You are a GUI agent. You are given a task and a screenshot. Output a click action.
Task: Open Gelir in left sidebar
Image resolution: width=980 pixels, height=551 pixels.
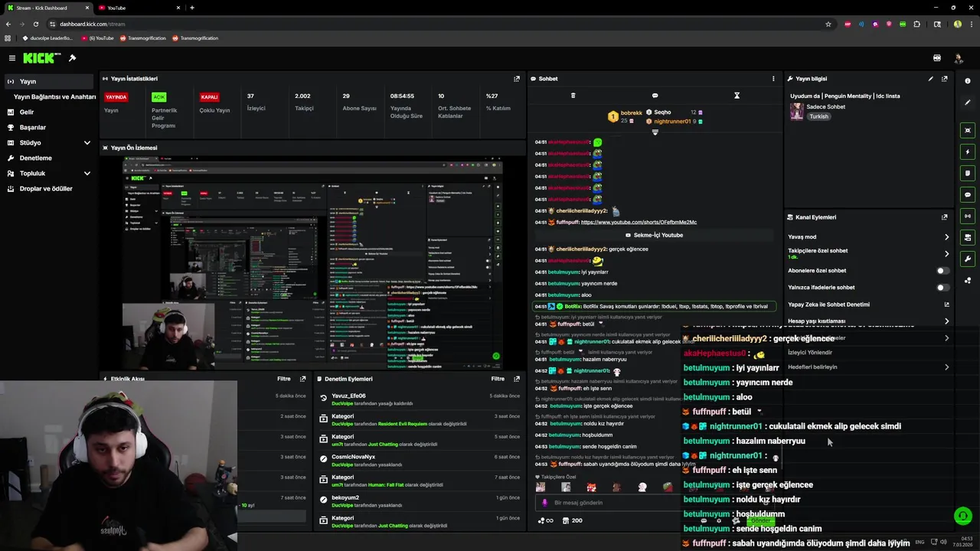(x=26, y=112)
